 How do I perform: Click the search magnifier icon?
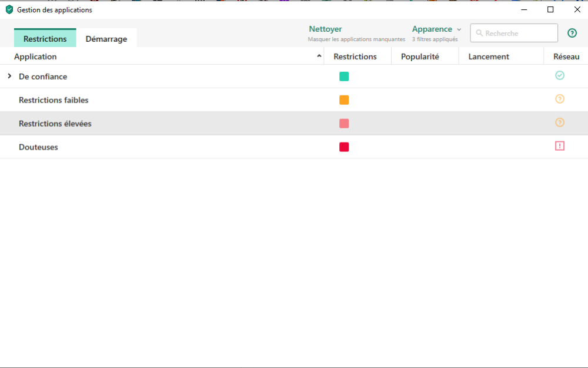(479, 33)
